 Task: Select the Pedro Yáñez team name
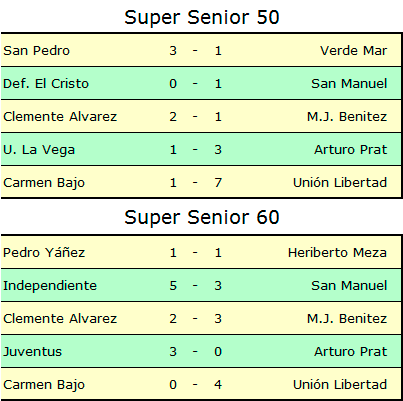[44, 252]
